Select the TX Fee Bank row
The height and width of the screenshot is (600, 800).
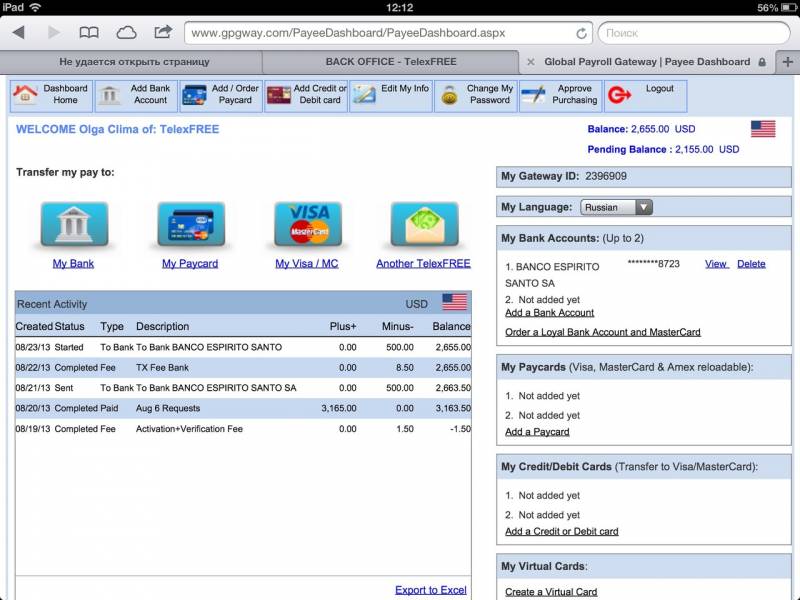click(243, 367)
